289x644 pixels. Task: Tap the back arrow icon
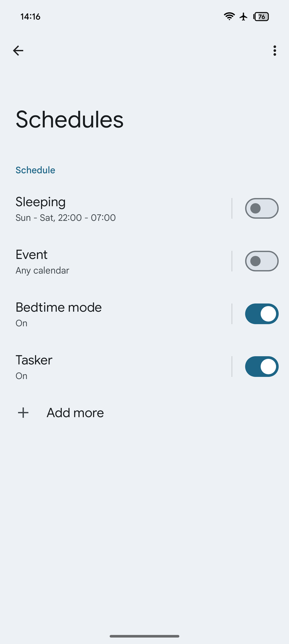click(18, 51)
